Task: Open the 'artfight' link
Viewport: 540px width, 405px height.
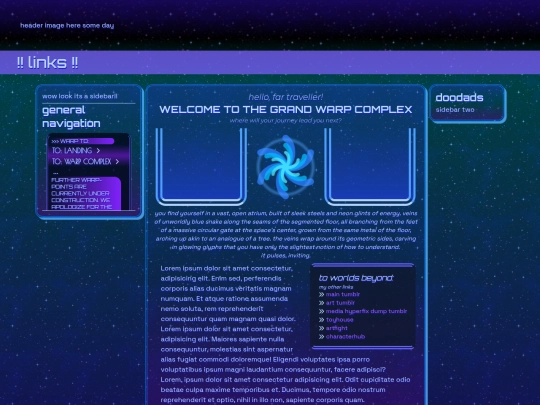Action: point(336,328)
